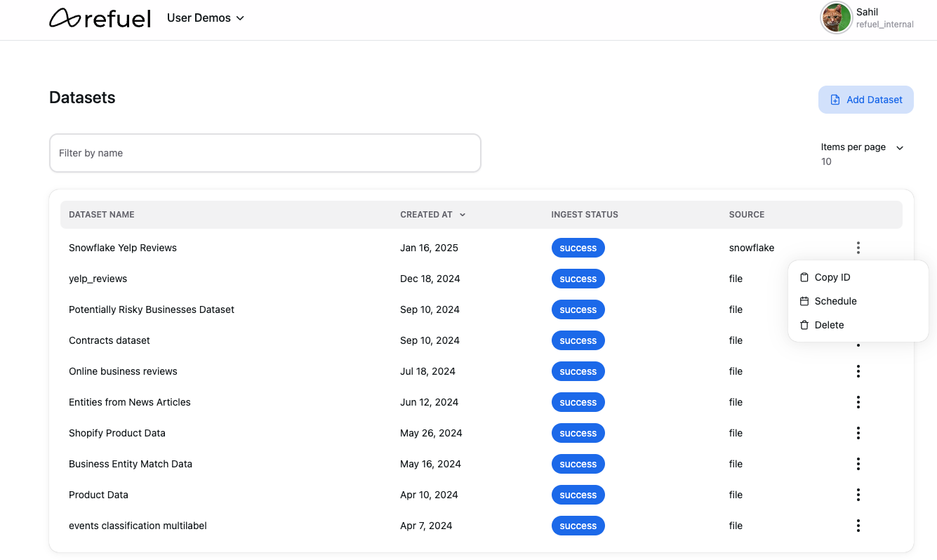Image resolution: width=937 pixels, height=560 pixels.
Task: Open the Business Entity Match Data dataset
Action: point(131,464)
